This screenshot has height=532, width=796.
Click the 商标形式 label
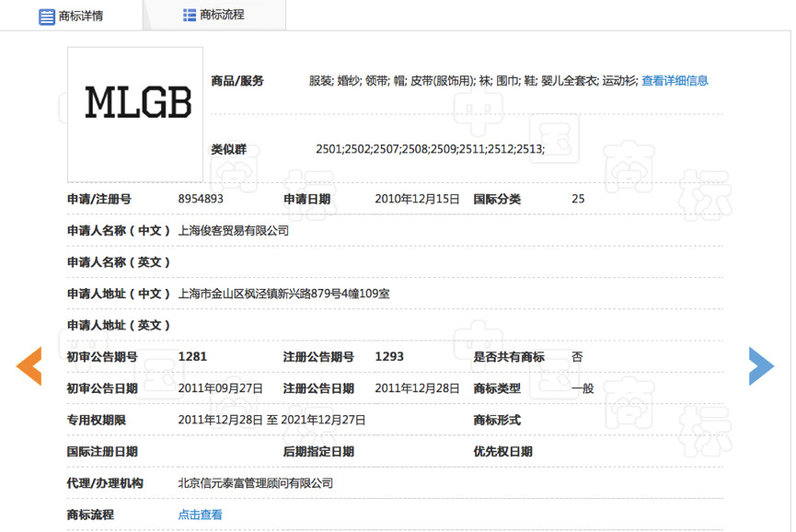[497, 420]
